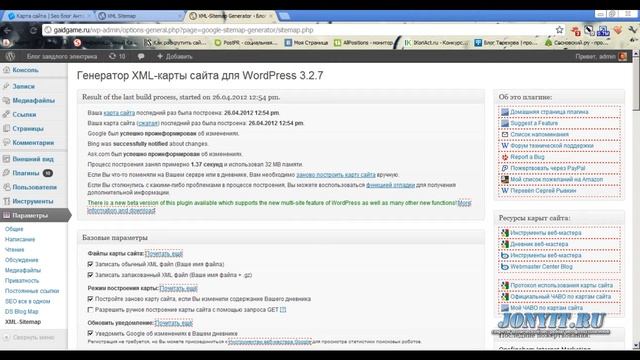Open the updates icon showing 10
The height and width of the screenshot is (360, 640).
[x=117, y=56]
